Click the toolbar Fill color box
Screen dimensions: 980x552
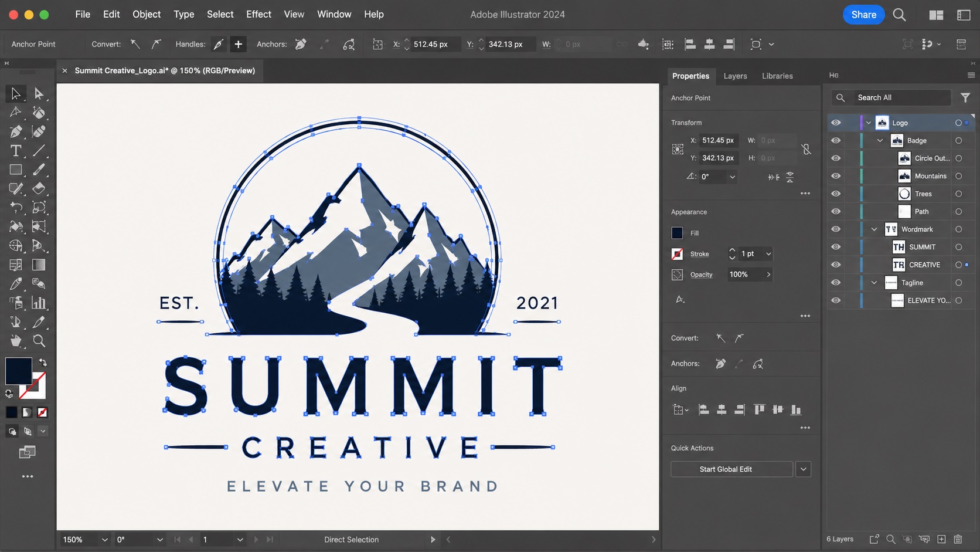[x=18, y=371]
